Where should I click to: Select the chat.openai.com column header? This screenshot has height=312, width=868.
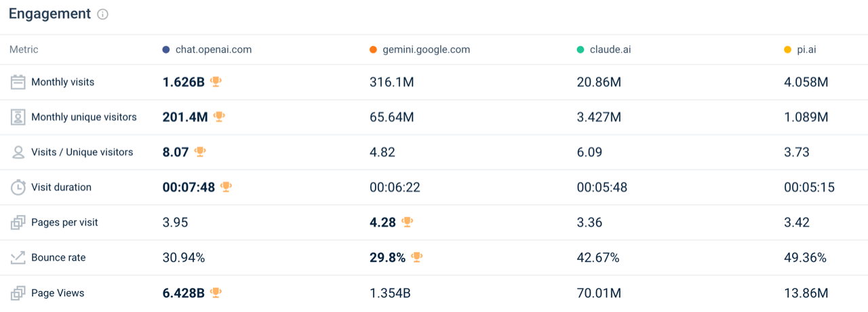pyautogui.click(x=213, y=50)
